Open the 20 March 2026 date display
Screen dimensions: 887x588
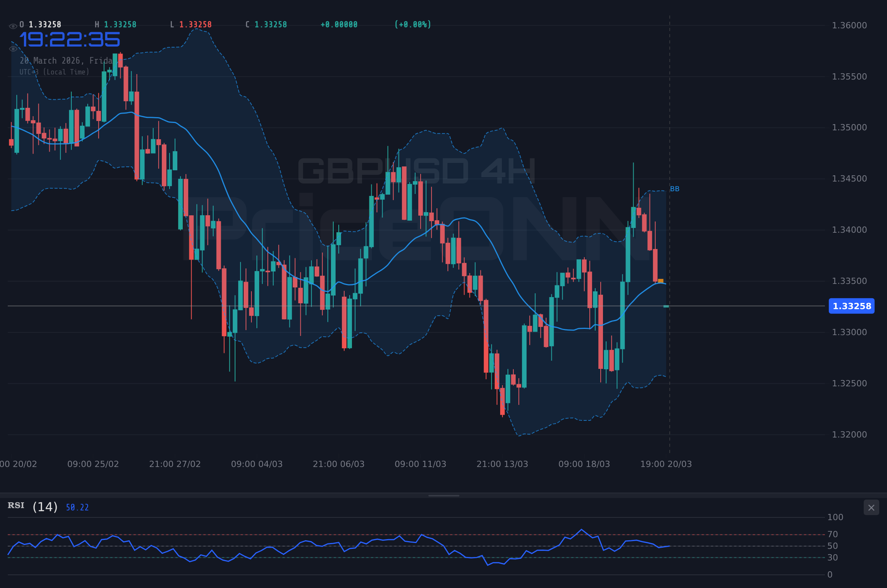pyautogui.click(x=66, y=60)
